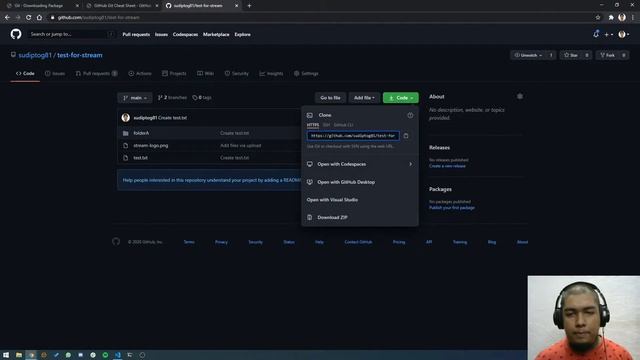Open Create a new release link
The image size is (640, 360).
point(447,166)
